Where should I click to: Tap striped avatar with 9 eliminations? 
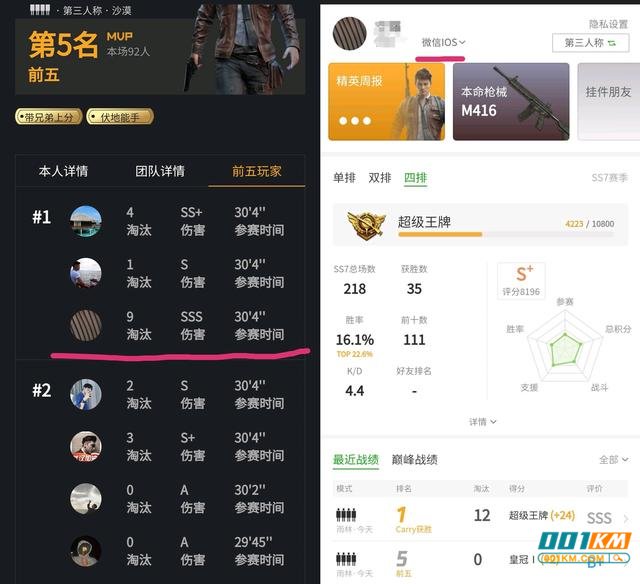(86, 325)
